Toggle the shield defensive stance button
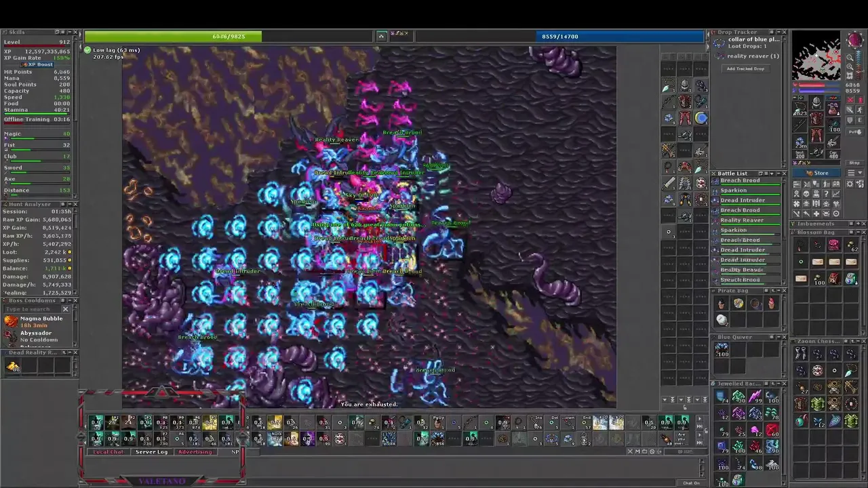 [850, 120]
